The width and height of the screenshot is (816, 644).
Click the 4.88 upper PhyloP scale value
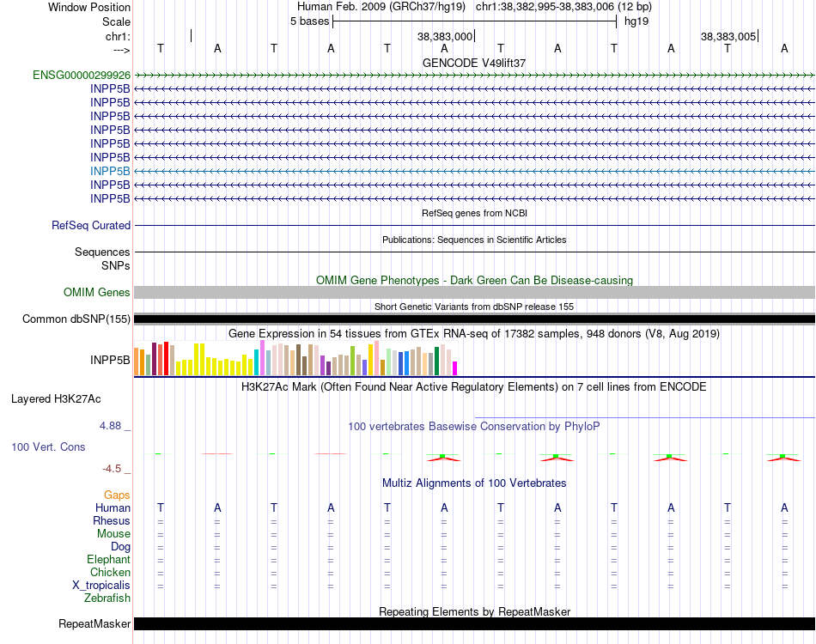pyautogui.click(x=110, y=426)
